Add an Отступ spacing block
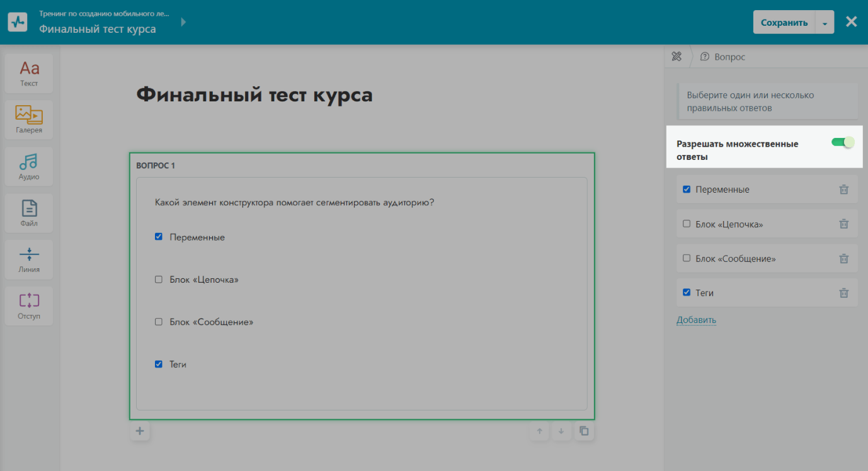This screenshot has height=471, width=868. (29, 306)
